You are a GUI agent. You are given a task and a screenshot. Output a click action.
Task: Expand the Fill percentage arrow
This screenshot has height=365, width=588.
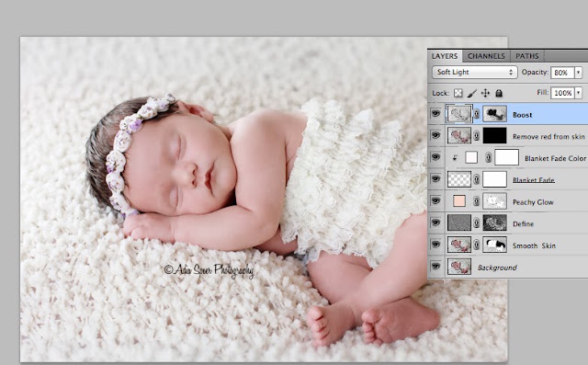coord(579,93)
